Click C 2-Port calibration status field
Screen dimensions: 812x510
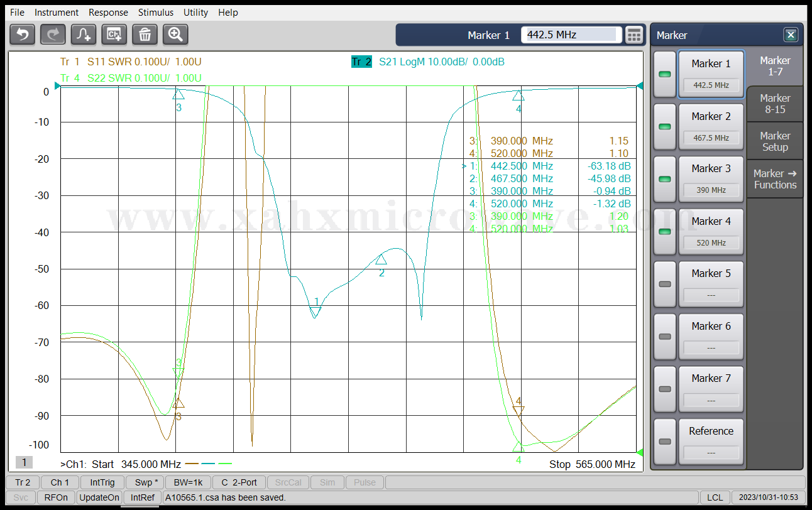[239, 482]
